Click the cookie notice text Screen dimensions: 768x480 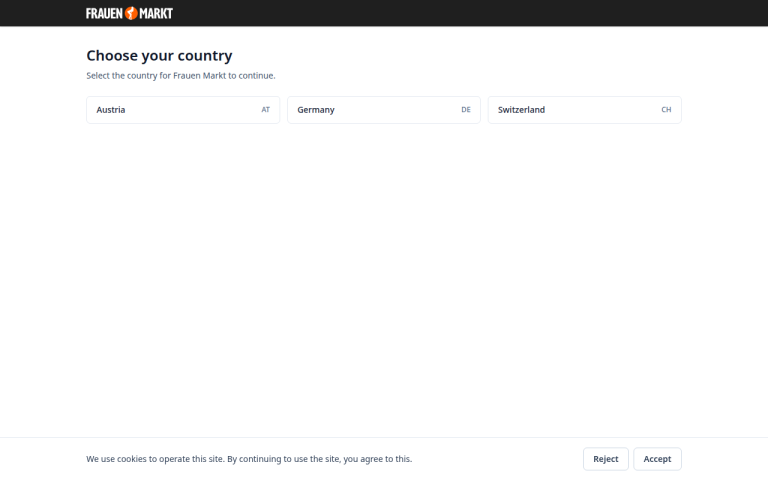click(249, 459)
